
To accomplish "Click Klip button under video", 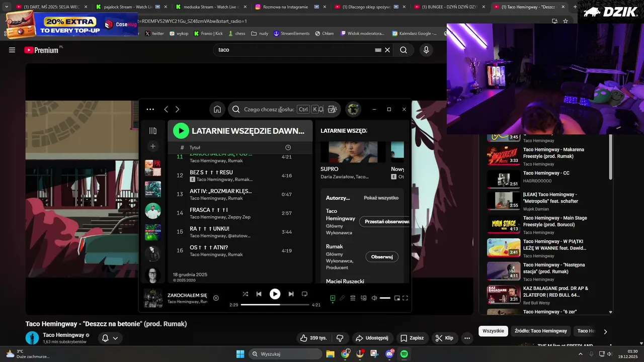I will (x=445, y=338).
